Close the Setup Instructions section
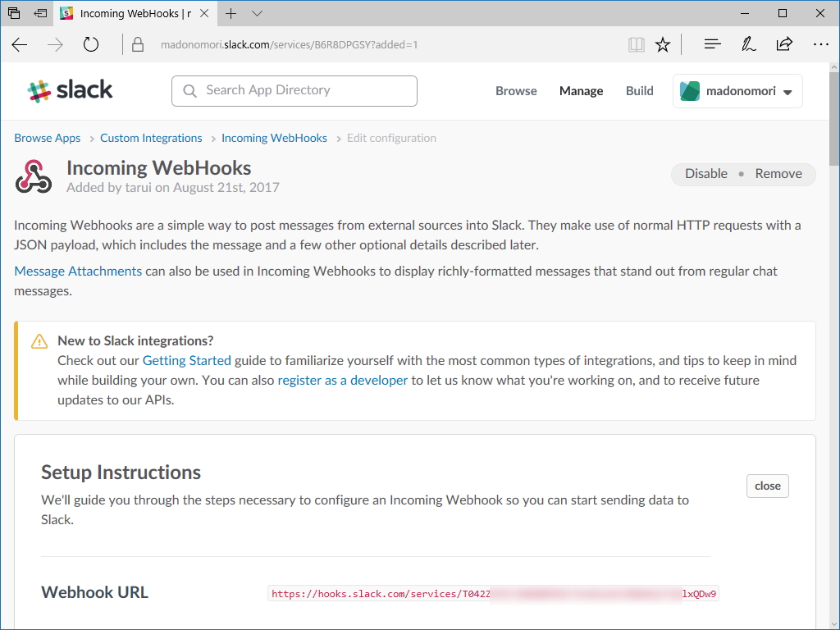Viewport: 840px width, 630px height. click(767, 486)
